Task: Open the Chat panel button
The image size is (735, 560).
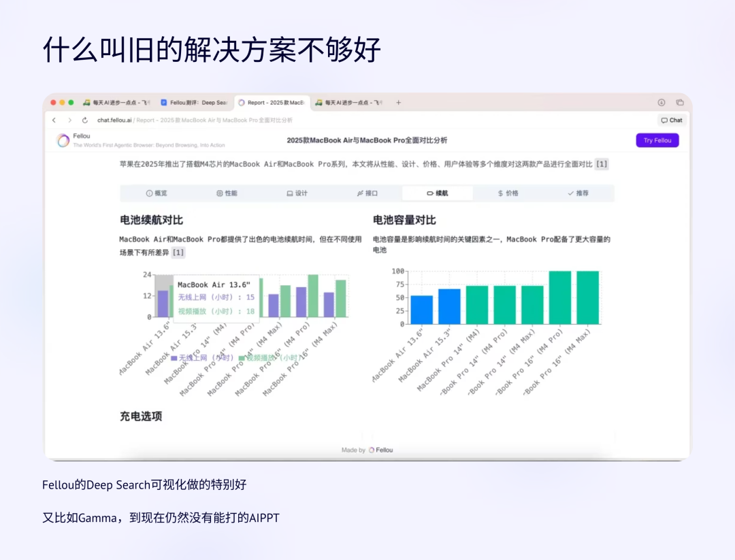Action: pyautogui.click(x=672, y=120)
